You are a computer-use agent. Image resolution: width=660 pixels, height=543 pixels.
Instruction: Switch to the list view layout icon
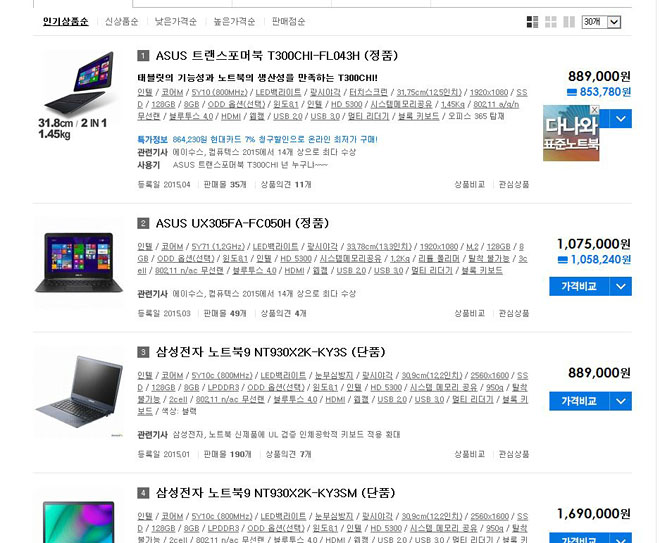tap(531, 21)
